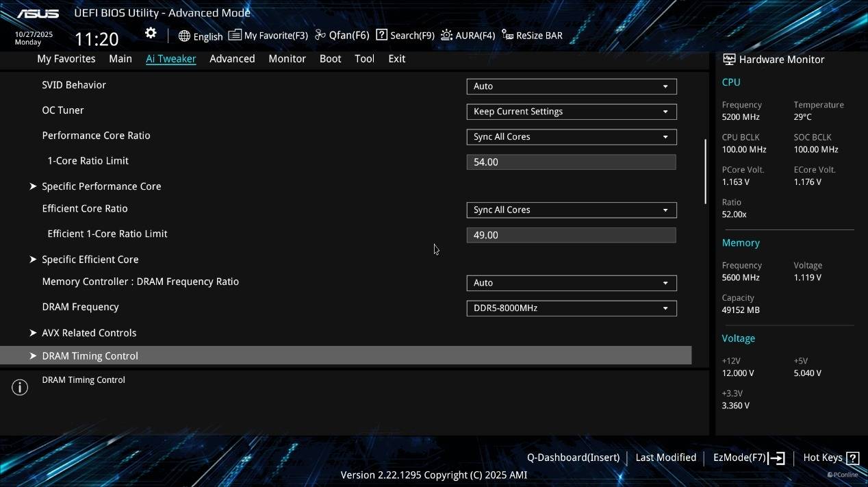Click the Hot Keys question-mark icon
Viewport: 868px width, 487px height.
[x=853, y=458]
